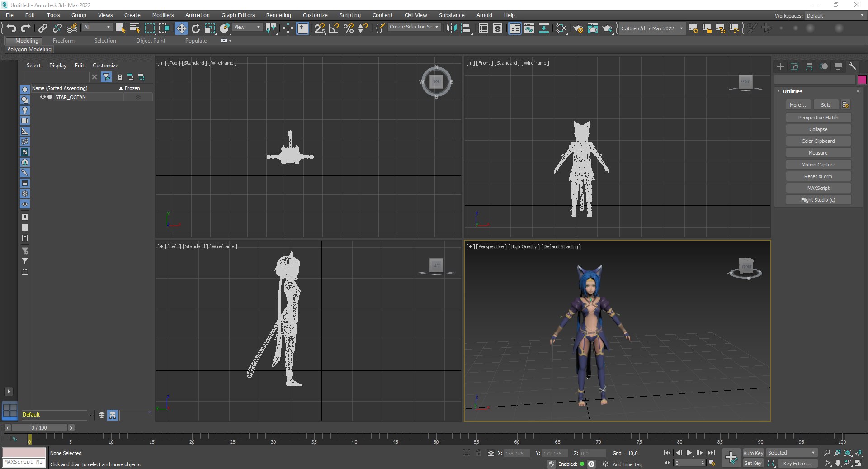Image resolution: width=868 pixels, height=469 pixels.
Task: Click the Time Configuration icon
Action: point(712,463)
